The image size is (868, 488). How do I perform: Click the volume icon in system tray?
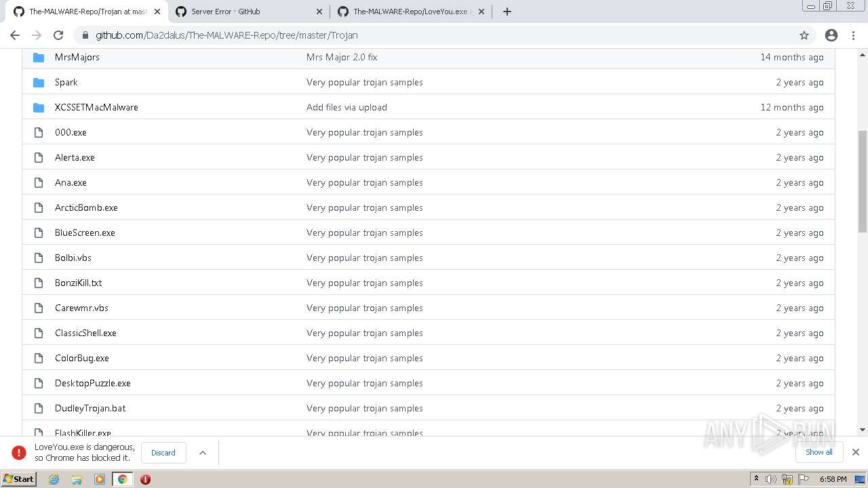pos(771,479)
